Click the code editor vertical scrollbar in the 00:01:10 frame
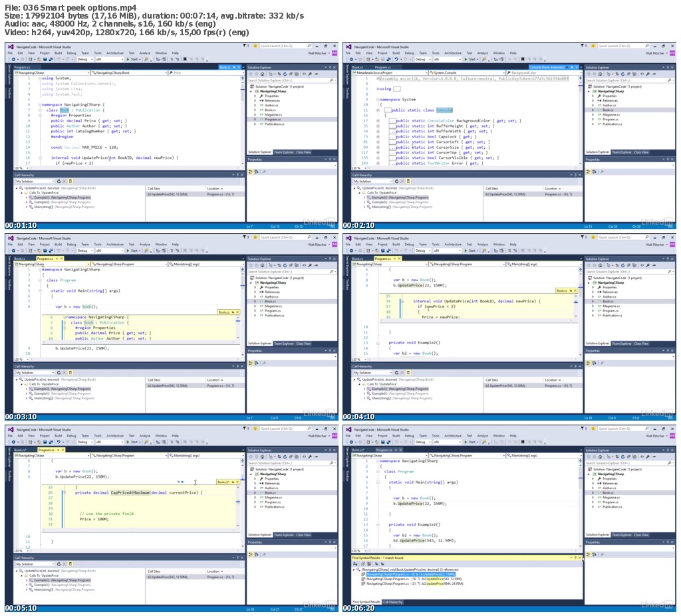The image size is (681, 616). pyautogui.click(x=242, y=122)
